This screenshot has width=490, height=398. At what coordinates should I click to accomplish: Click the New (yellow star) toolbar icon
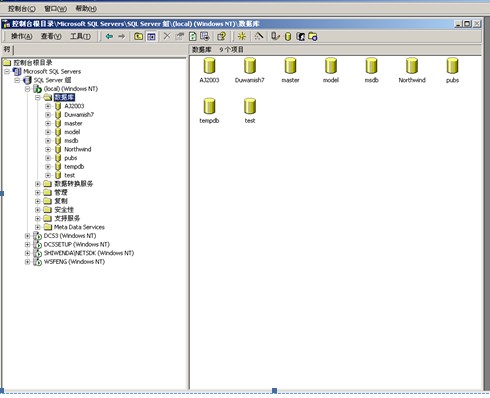click(242, 36)
